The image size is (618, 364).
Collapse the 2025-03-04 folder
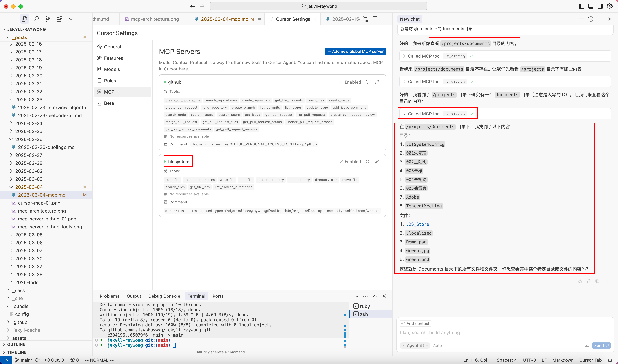(46, 187)
